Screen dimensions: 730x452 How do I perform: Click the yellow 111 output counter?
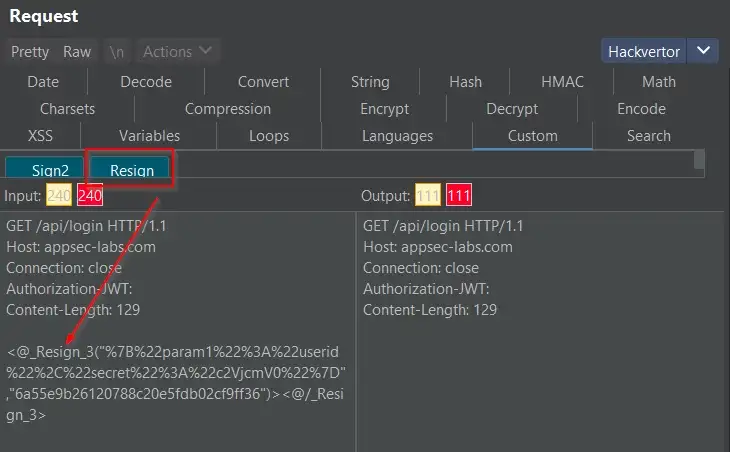point(428,196)
